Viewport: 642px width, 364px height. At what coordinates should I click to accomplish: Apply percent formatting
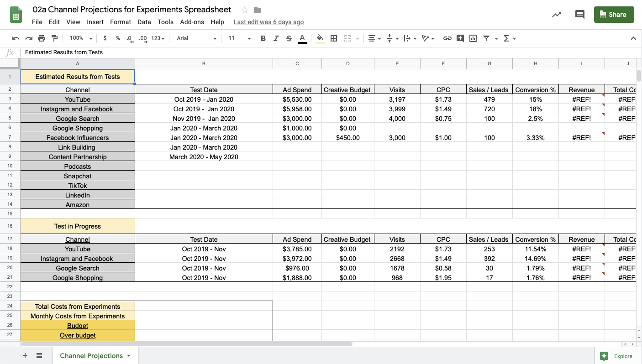(117, 38)
